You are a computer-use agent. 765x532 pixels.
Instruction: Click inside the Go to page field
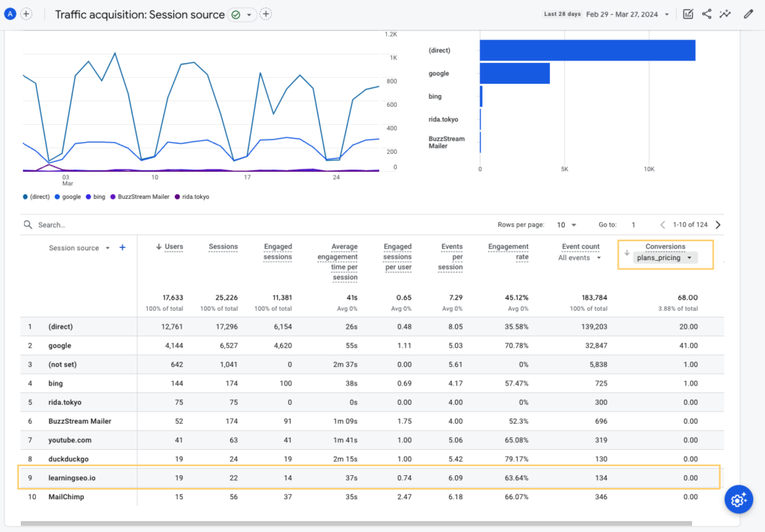tap(634, 224)
